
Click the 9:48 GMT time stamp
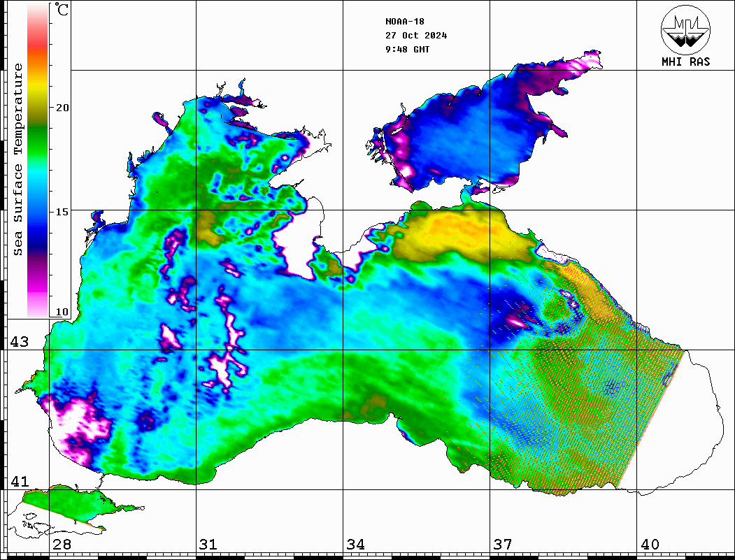point(408,50)
